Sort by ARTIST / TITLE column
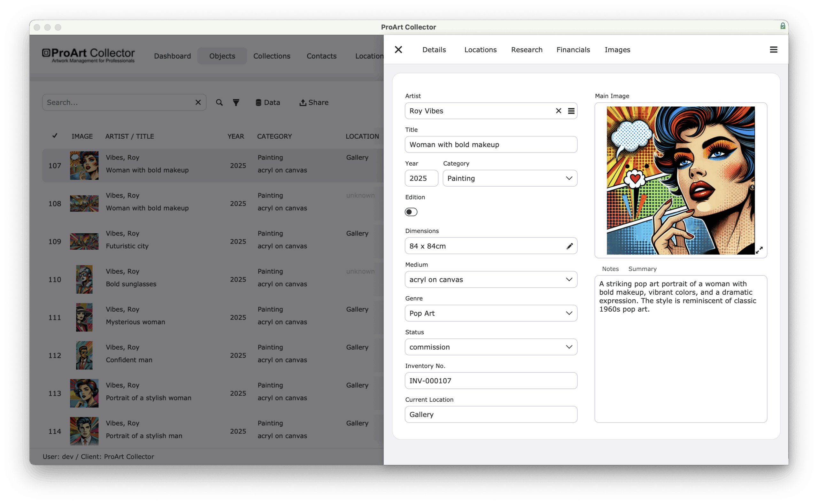The height and width of the screenshot is (504, 818). pos(130,136)
